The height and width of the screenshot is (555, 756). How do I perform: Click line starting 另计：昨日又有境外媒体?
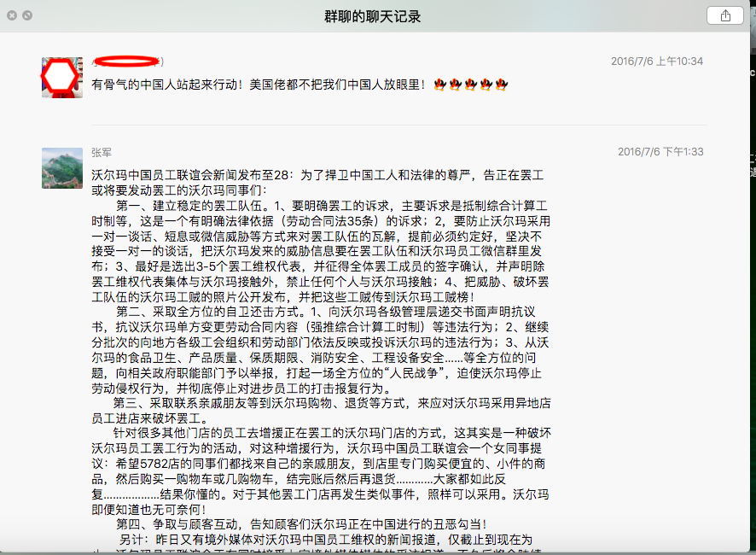(326, 540)
